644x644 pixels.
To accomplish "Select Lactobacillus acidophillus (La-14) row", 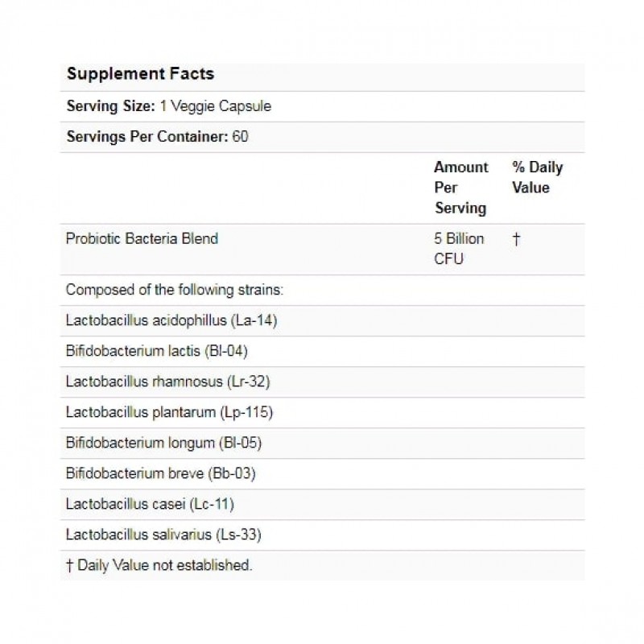I will point(172,320).
